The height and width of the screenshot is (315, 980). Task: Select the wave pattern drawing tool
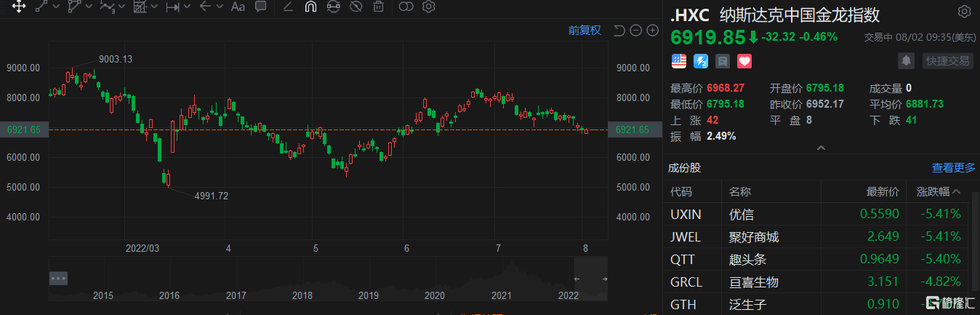[107, 7]
